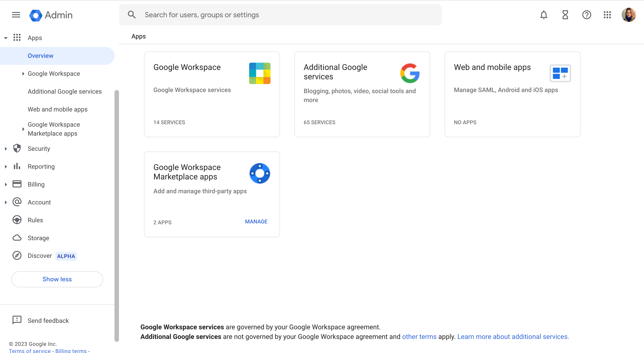Open the Storage cloud icon
This screenshot has width=644, height=353.
pos(17,238)
